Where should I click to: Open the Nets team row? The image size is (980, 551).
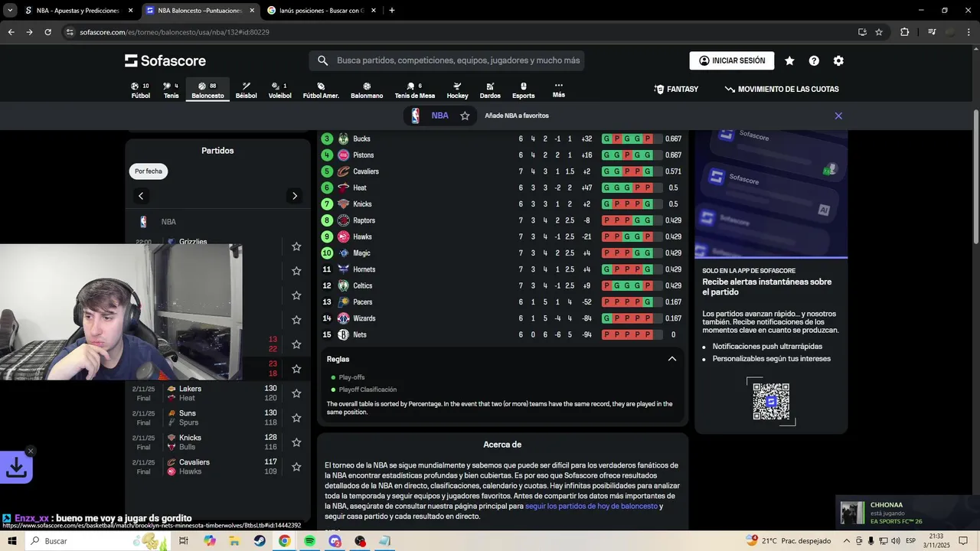[501, 334]
